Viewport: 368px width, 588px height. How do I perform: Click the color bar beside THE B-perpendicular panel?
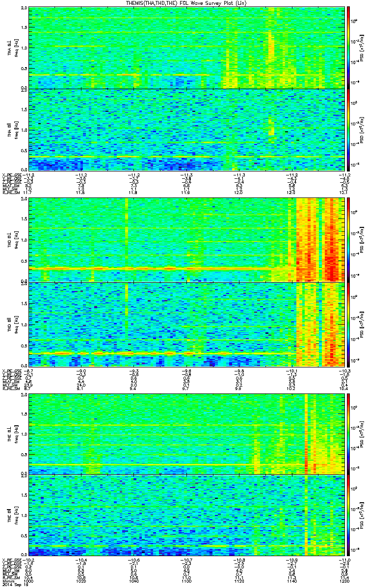click(x=349, y=434)
